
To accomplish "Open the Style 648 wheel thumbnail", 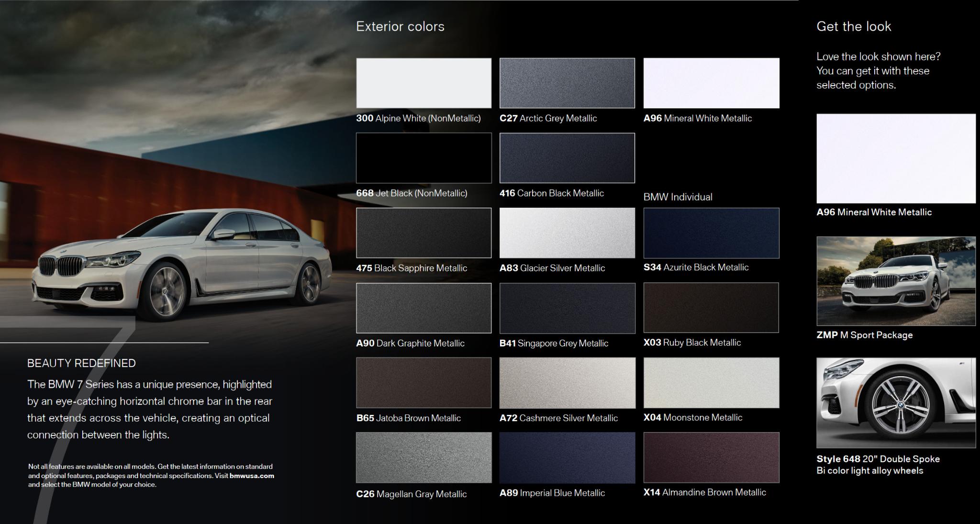I will coord(896,403).
